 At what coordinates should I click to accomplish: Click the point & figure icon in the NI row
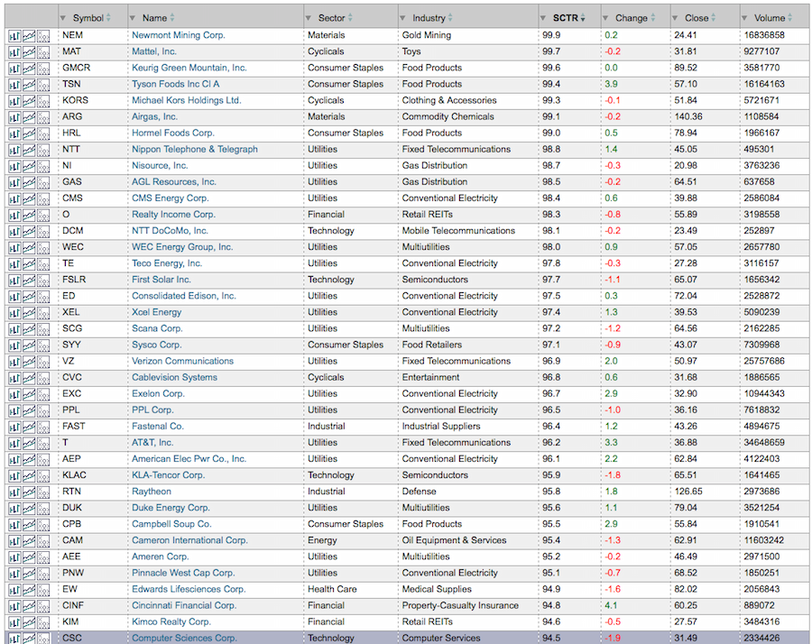(x=43, y=167)
